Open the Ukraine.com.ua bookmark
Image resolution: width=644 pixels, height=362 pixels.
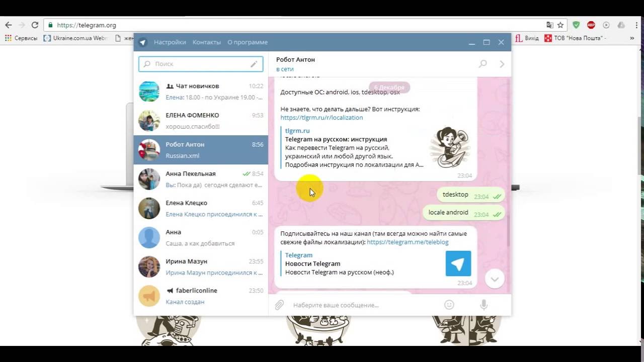[75, 38]
